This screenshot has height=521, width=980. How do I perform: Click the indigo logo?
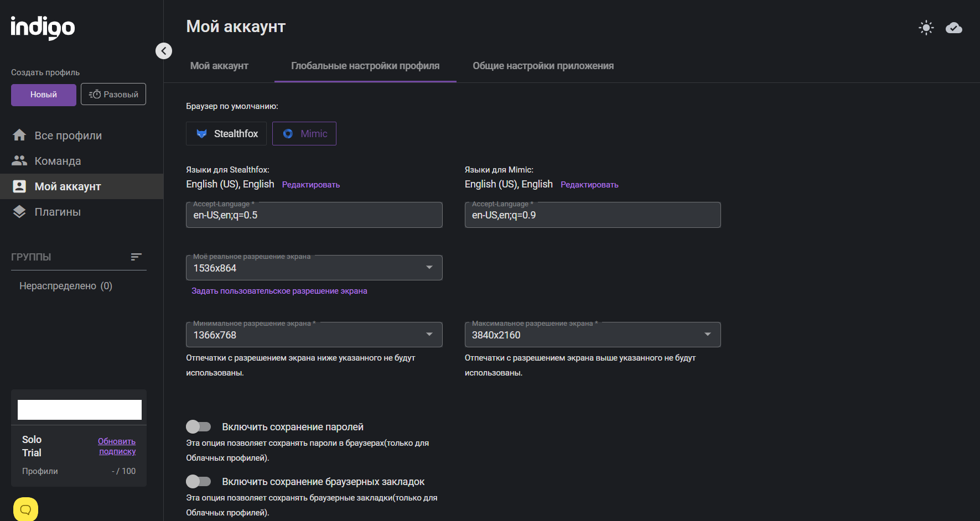(43, 28)
